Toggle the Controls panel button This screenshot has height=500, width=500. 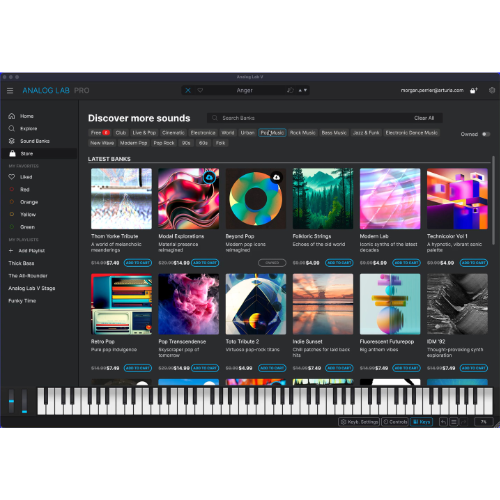click(395, 422)
